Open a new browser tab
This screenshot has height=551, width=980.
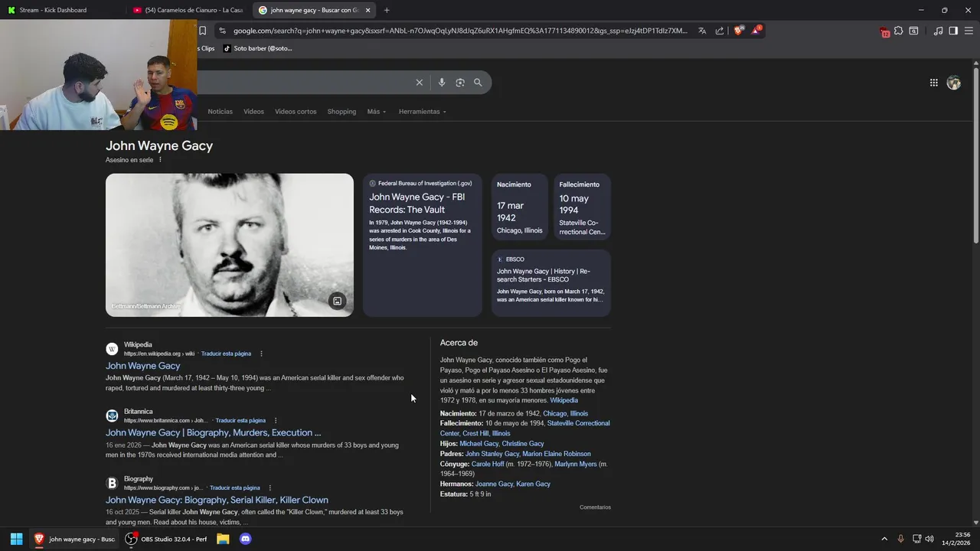click(x=387, y=10)
